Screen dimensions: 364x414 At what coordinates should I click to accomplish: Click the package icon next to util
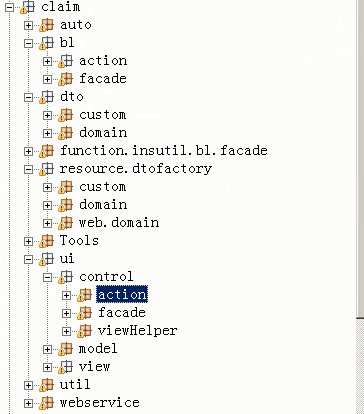(x=46, y=385)
